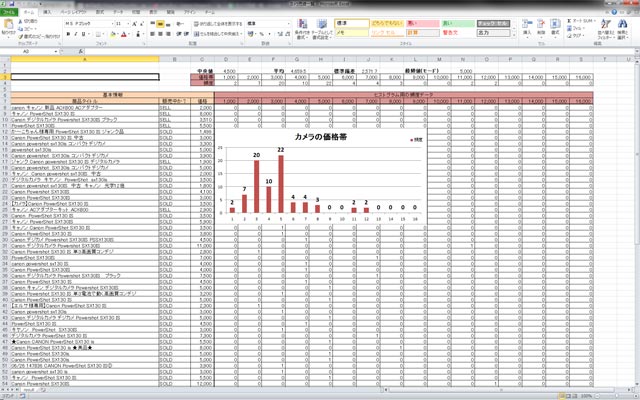Open the Clear (クリア) dropdown
The height and width of the screenshot is (400, 640).
click(x=576, y=36)
